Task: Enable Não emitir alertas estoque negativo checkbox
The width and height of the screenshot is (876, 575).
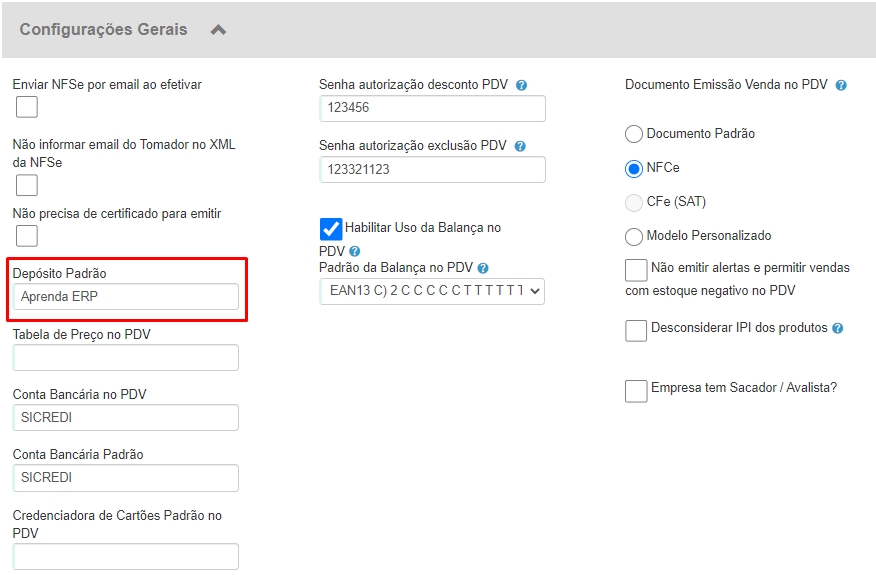Action: point(636,270)
